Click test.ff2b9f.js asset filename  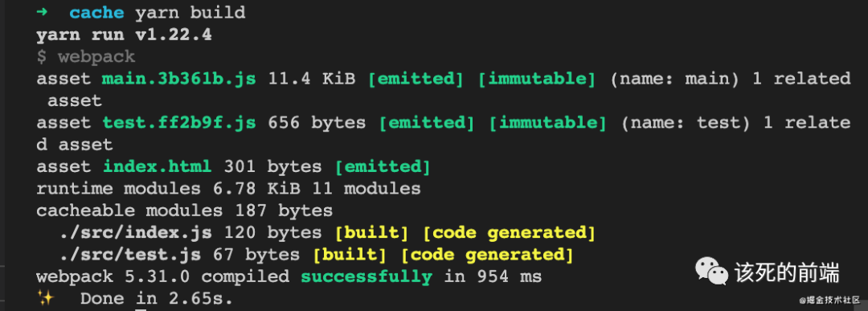click(x=178, y=123)
